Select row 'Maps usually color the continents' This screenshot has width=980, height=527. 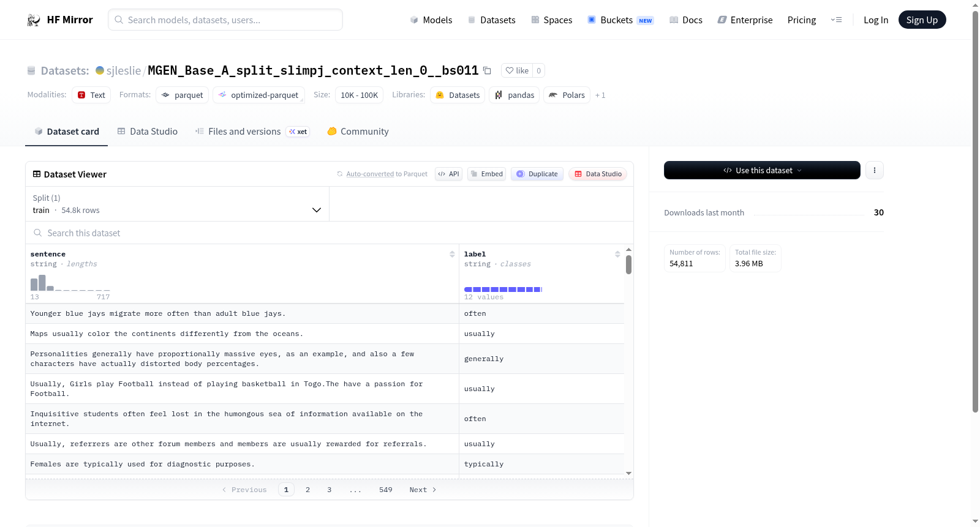click(325, 334)
